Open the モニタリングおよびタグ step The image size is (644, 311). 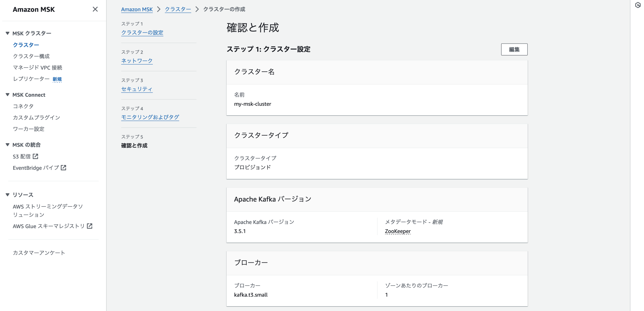150,117
